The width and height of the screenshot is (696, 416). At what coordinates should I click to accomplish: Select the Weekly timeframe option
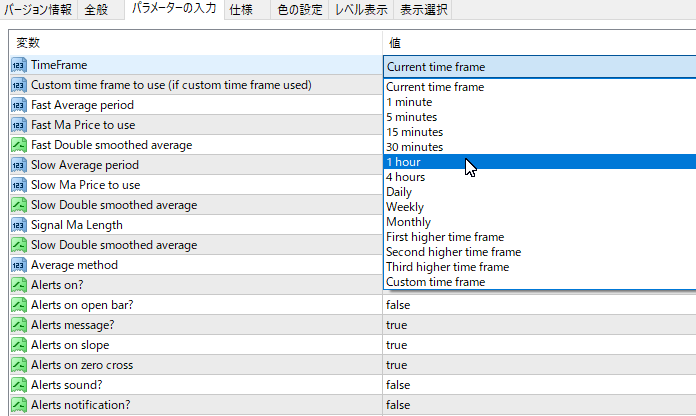coord(405,207)
